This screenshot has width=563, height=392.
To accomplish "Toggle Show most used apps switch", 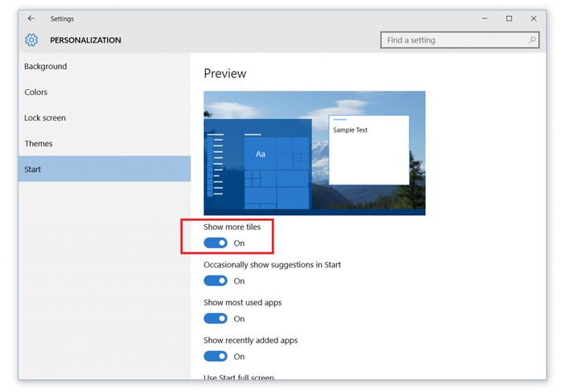I will 216,318.
